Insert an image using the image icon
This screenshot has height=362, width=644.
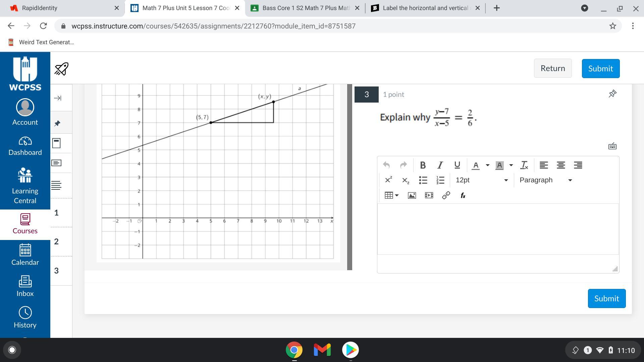pos(412,195)
